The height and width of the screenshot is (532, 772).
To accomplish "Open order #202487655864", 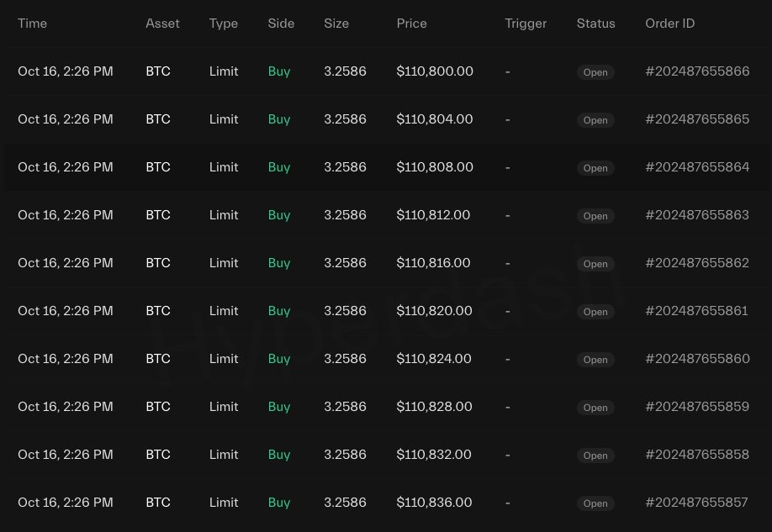I will (697, 167).
